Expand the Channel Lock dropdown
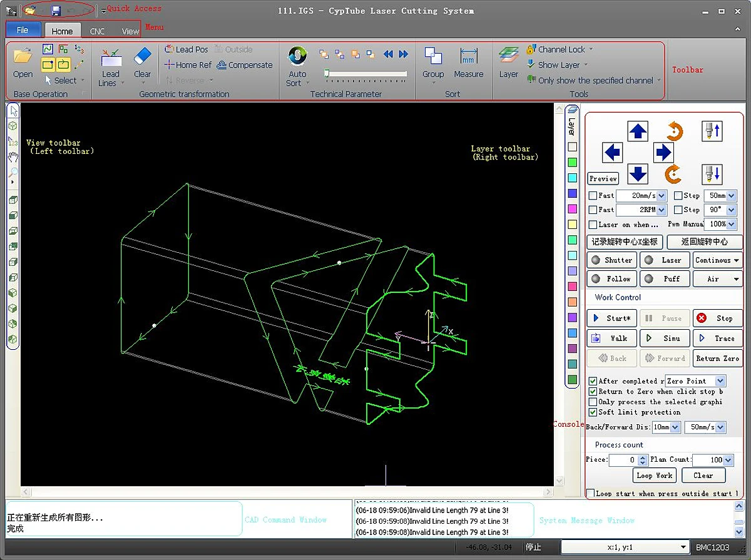Image resolution: width=751 pixels, height=560 pixels. [x=590, y=49]
